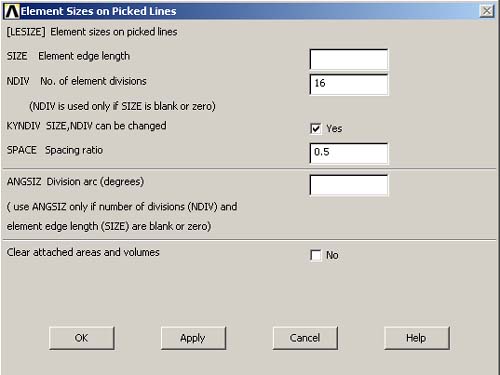The image size is (500, 375).
Task: Focus the SIZE element edge length field
Action: click(x=349, y=59)
